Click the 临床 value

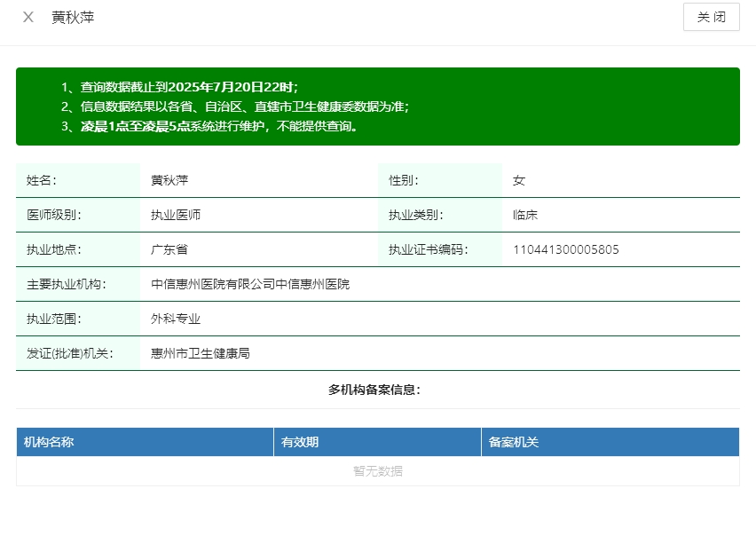pyautogui.click(x=525, y=215)
